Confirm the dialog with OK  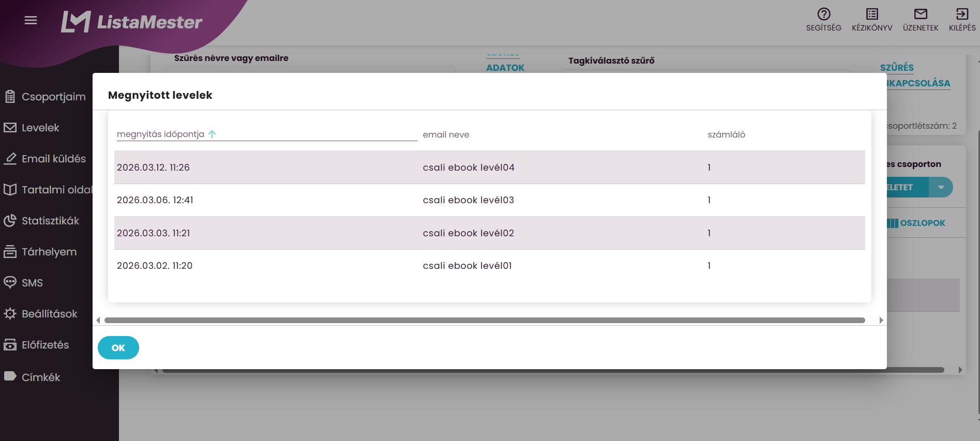pos(118,347)
